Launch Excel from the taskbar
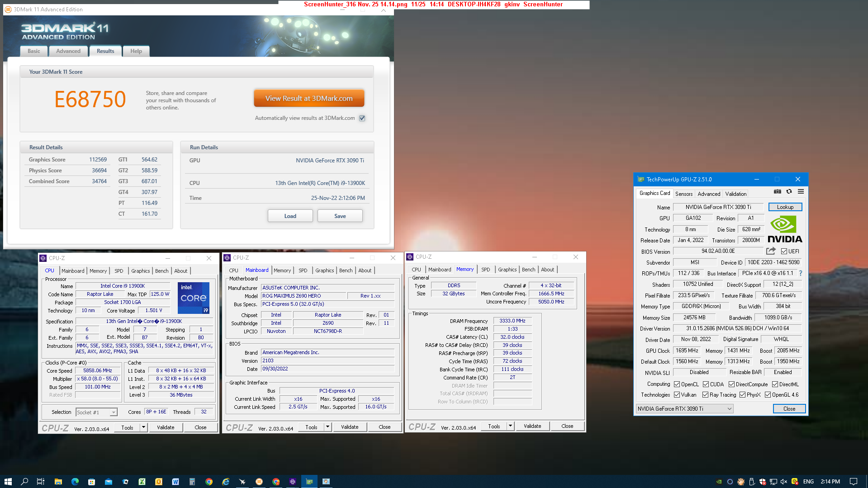Screen dimensions: 868x488 (x=142, y=482)
